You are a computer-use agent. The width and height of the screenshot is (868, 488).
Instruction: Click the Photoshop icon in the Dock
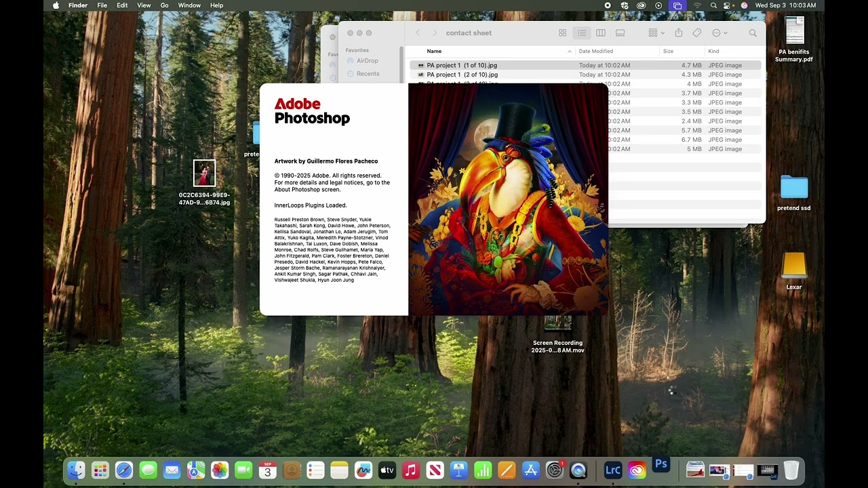(661, 464)
